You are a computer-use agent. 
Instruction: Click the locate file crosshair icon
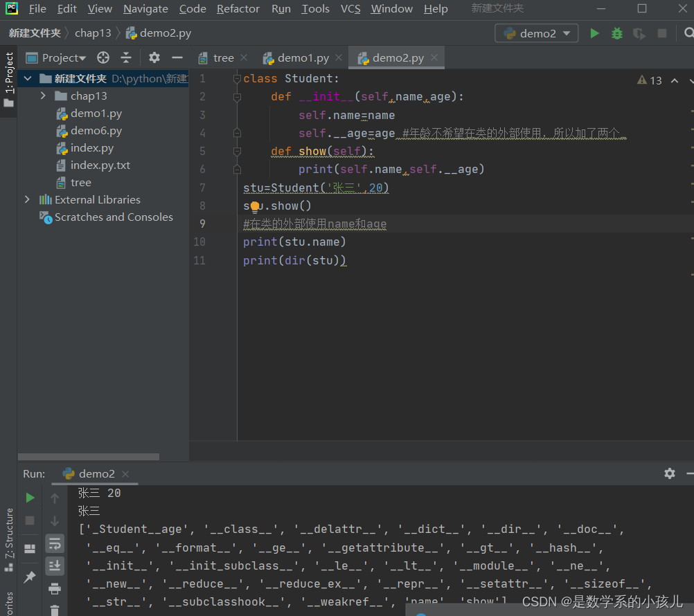pos(103,57)
